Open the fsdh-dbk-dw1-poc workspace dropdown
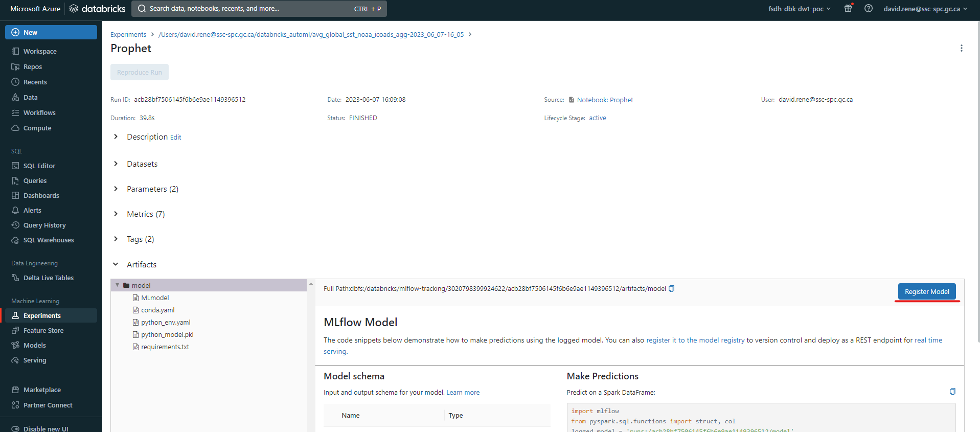Screen dimensions: 980x432 tap(799, 9)
